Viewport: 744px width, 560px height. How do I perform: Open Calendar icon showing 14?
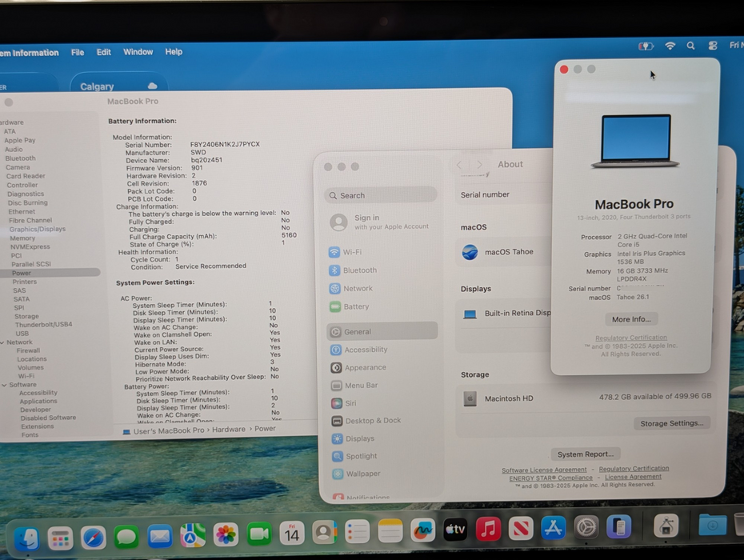(x=292, y=533)
